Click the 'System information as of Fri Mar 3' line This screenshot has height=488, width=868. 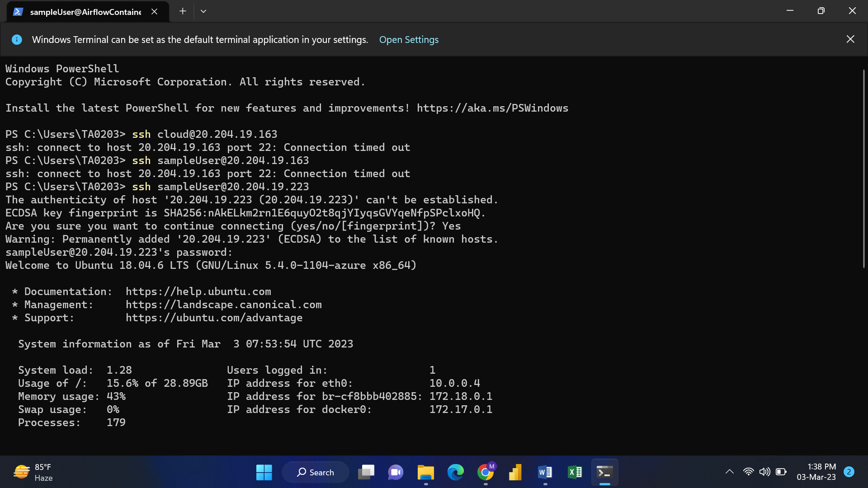186,344
